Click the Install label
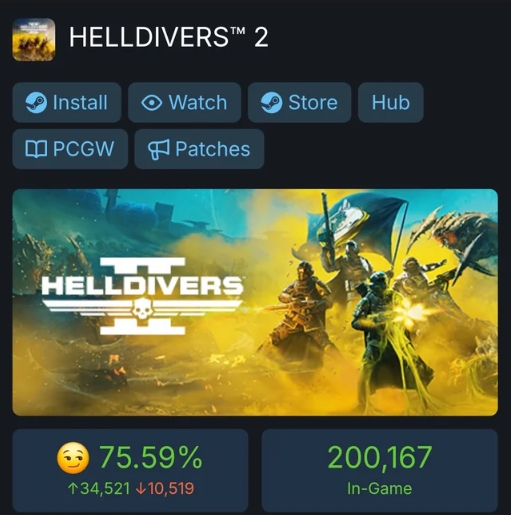This screenshot has height=515, width=511. [80, 102]
